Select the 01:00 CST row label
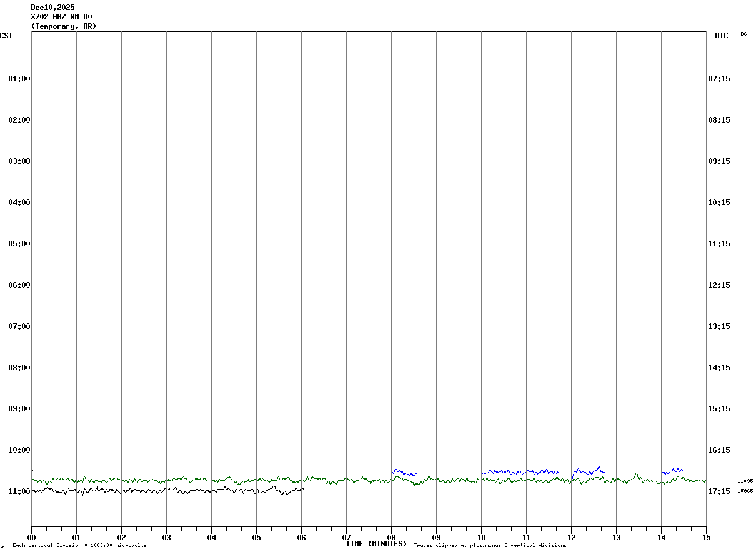 coord(19,79)
